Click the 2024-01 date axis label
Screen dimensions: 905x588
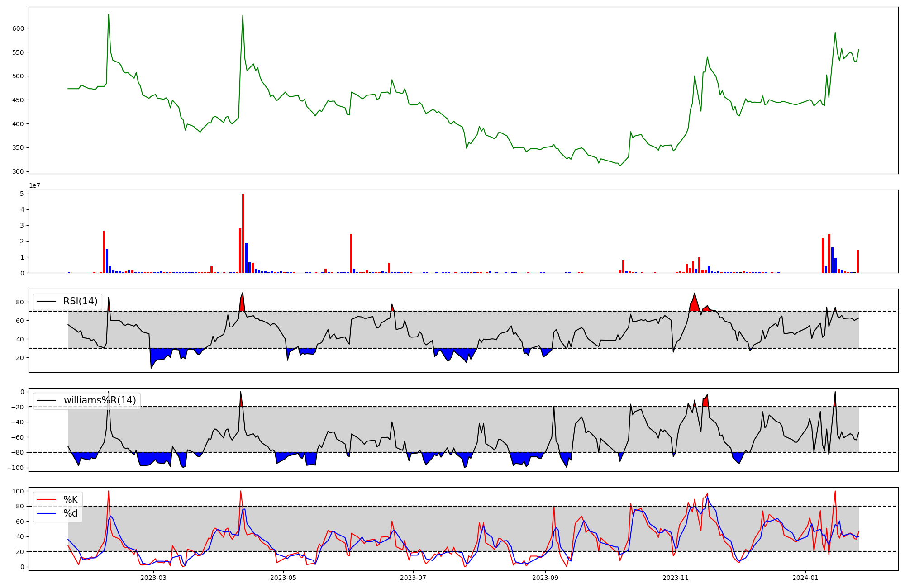(805, 578)
